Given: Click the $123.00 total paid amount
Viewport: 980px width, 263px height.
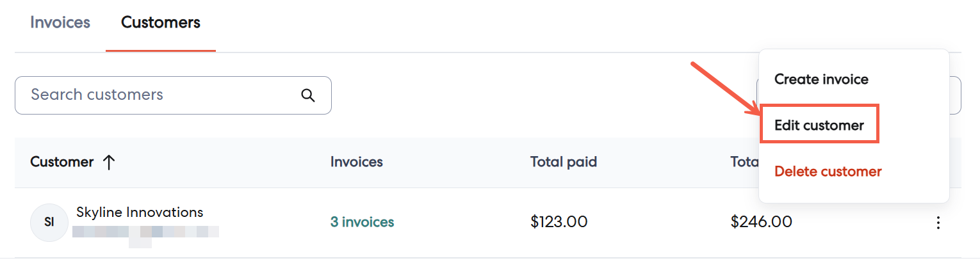Looking at the screenshot, I should [x=559, y=223].
